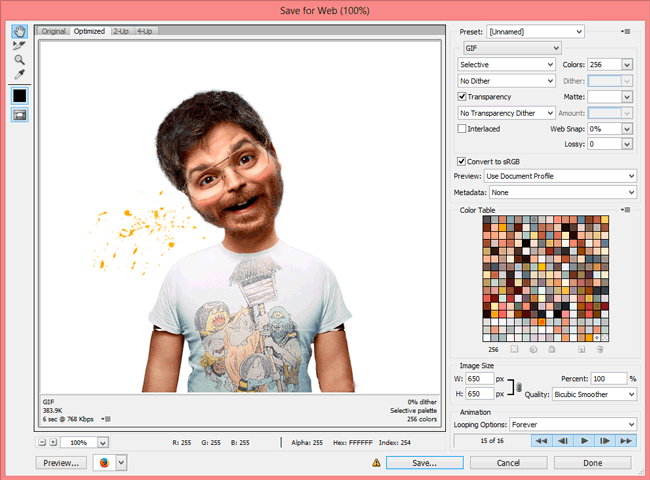Open the Selective color reduction dropdown
Image resolution: width=650 pixels, height=480 pixels.
pyautogui.click(x=506, y=64)
